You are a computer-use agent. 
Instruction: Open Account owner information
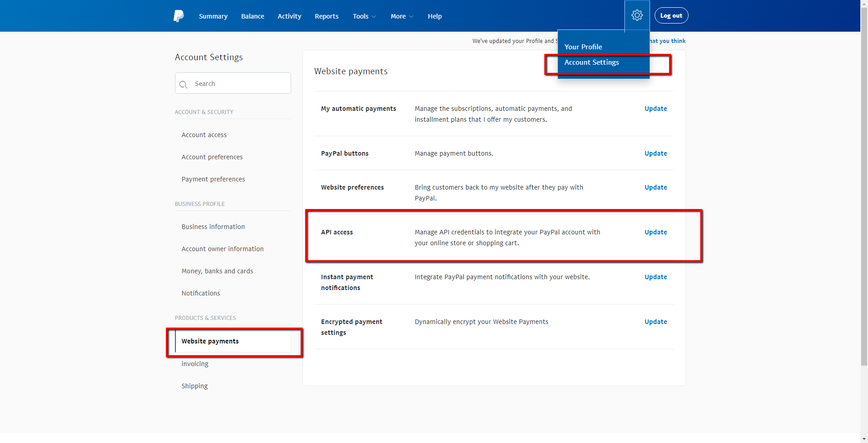click(x=222, y=249)
